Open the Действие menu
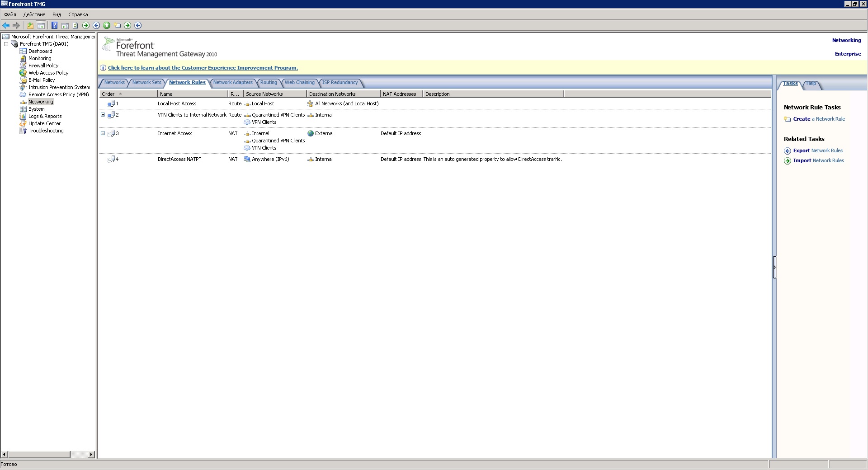868x470 pixels. click(x=34, y=14)
